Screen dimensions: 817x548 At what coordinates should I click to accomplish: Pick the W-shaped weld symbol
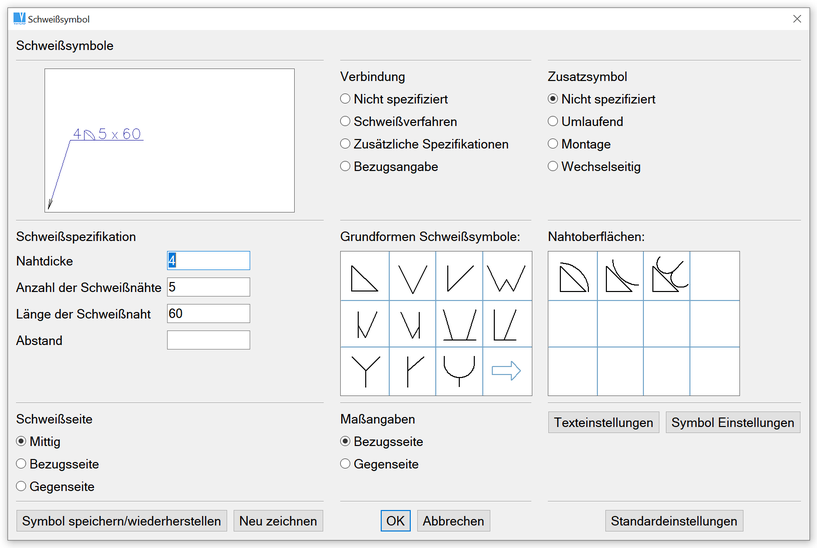click(507, 276)
